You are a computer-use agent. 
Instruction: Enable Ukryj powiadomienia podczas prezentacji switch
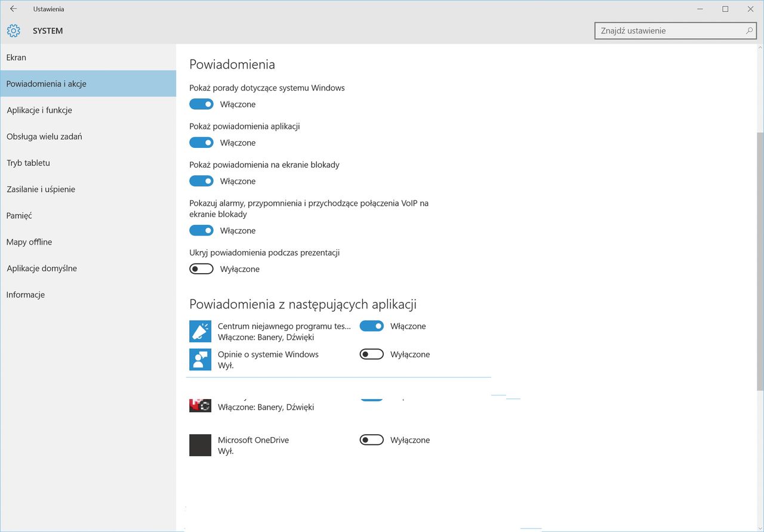tap(201, 269)
